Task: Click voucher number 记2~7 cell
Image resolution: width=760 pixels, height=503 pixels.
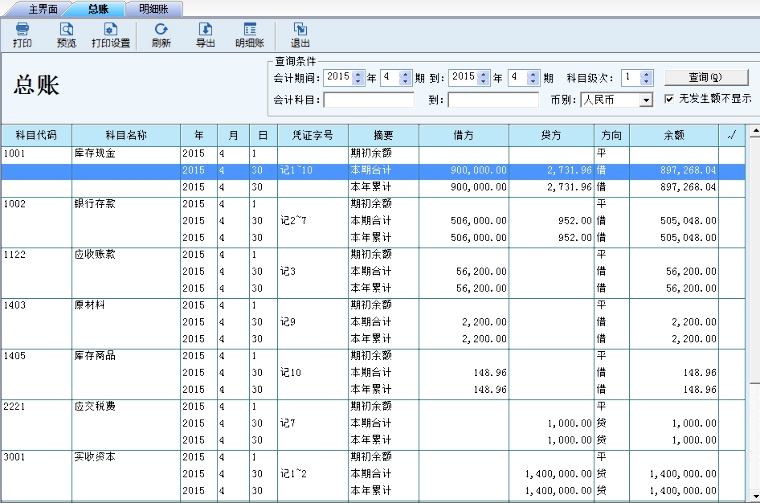Action: tap(313, 221)
